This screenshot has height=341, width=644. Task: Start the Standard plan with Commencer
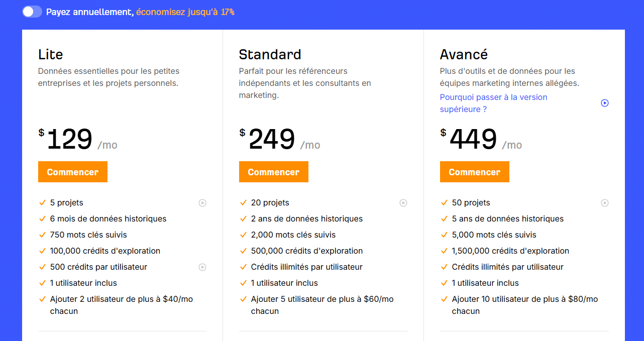274,172
